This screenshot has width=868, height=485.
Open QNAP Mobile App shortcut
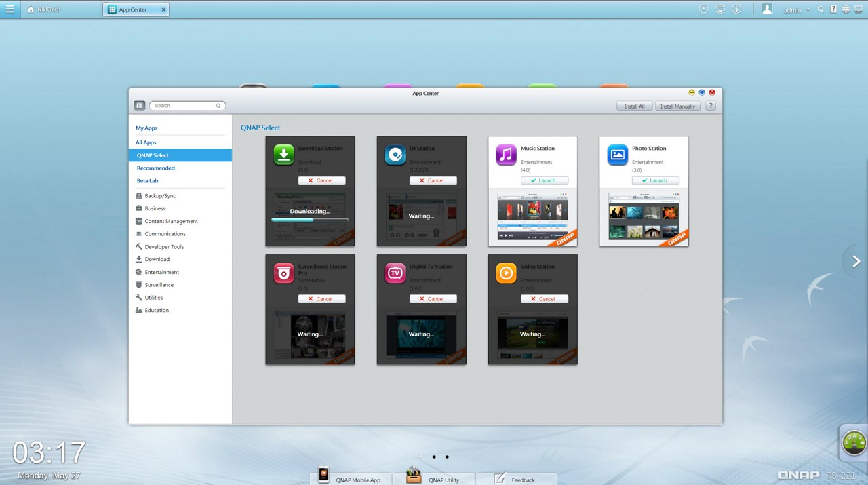coord(350,478)
